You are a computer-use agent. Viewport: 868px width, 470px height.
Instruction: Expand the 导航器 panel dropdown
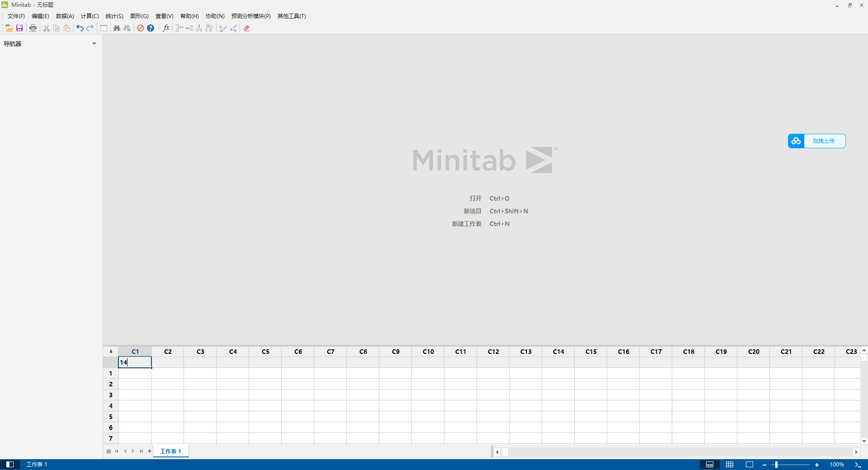point(94,43)
